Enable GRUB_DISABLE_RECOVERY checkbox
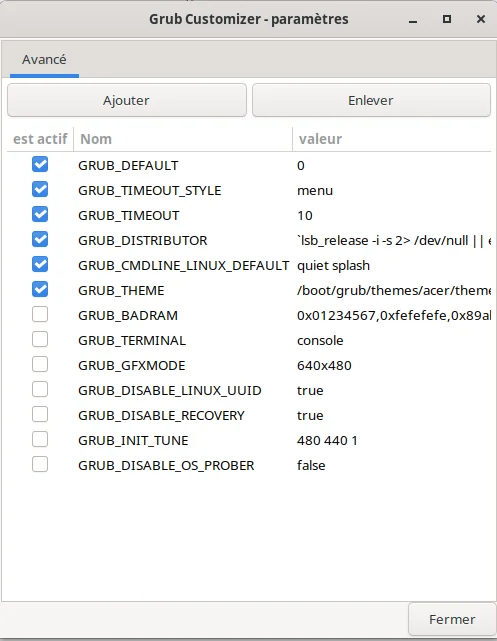This screenshot has width=497, height=641. coord(40,415)
